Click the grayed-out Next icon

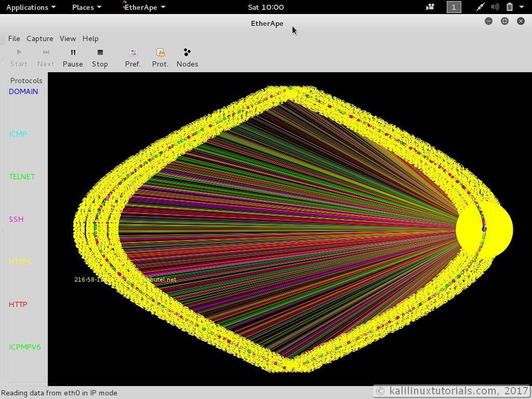point(46,52)
